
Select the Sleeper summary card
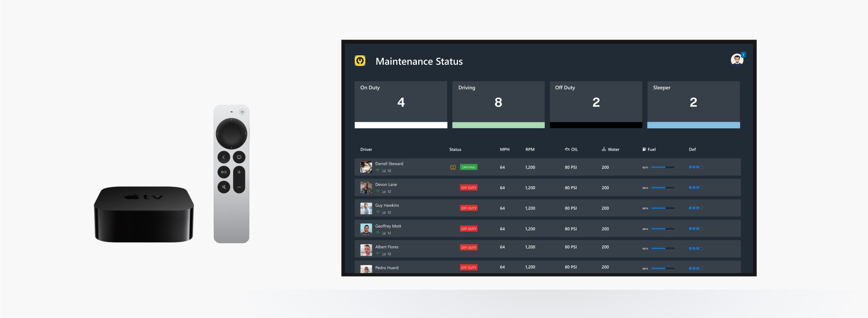(x=694, y=105)
